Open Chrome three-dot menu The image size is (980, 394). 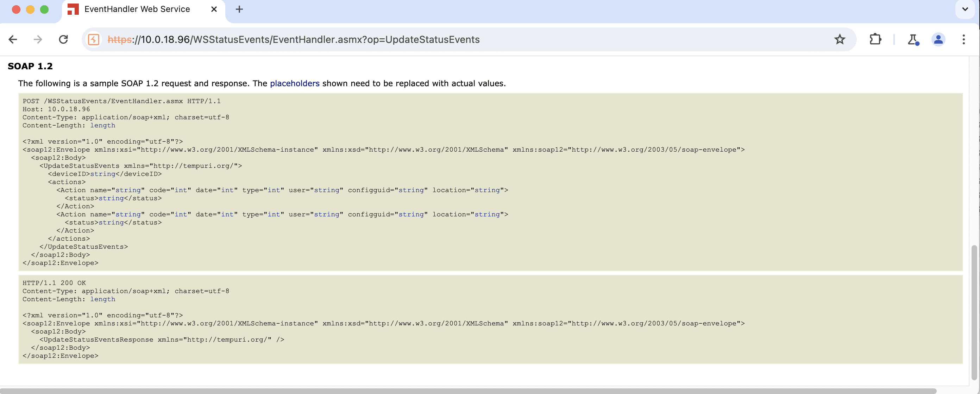pos(964,39)
